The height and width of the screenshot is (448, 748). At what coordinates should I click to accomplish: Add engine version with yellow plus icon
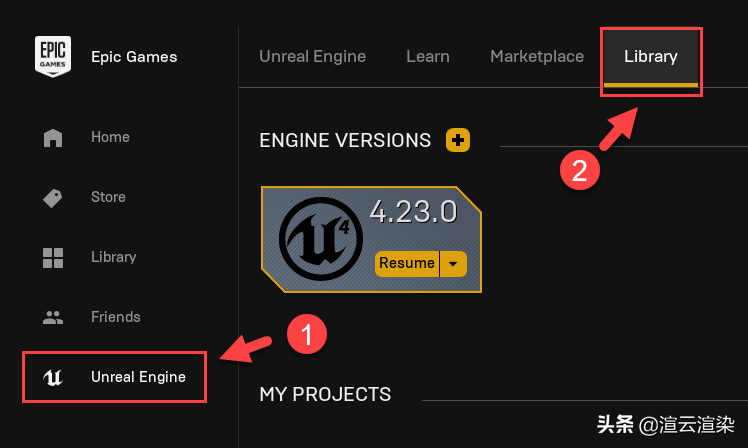click(457, 140)
